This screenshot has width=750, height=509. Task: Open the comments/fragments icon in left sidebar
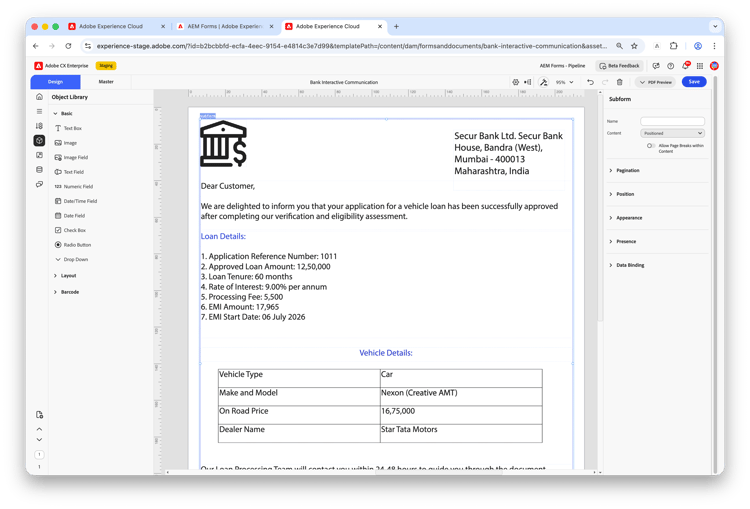39,184
